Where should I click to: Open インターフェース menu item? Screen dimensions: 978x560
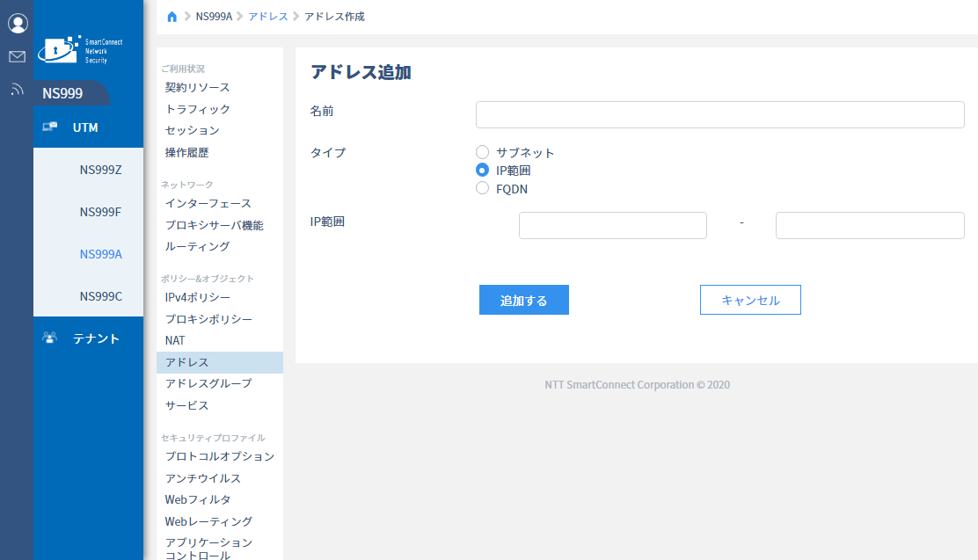[208, 203]
